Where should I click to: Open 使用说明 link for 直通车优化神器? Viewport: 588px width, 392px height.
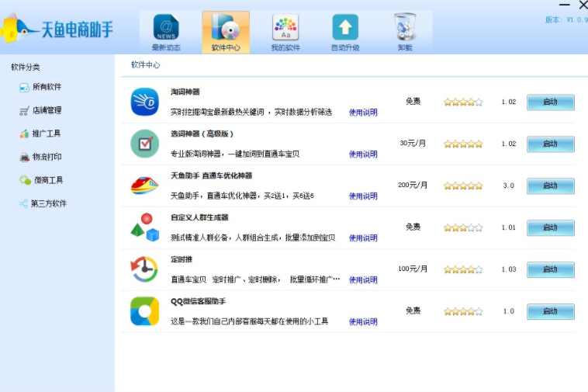pyautogui.click(x=363, y=196)
